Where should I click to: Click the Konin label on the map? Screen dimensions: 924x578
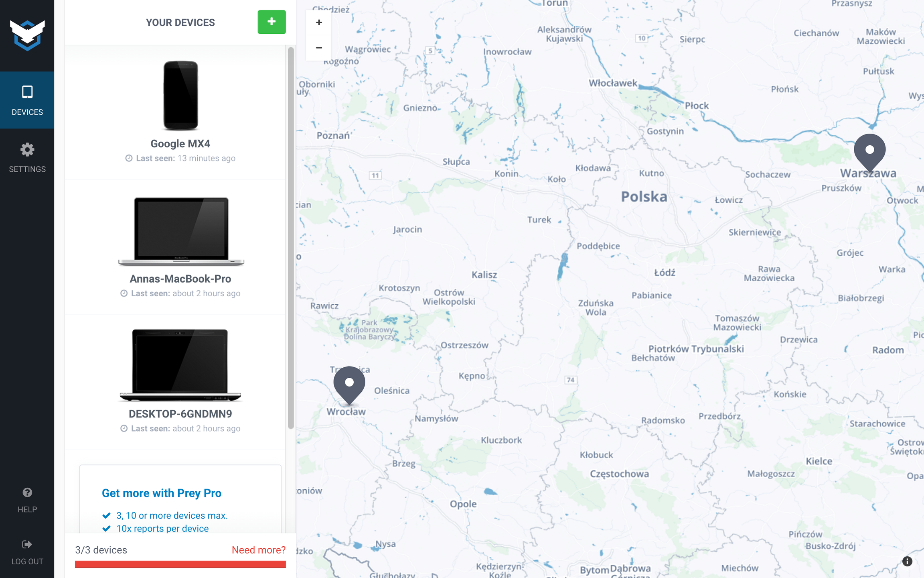click(x=507, y=173)
